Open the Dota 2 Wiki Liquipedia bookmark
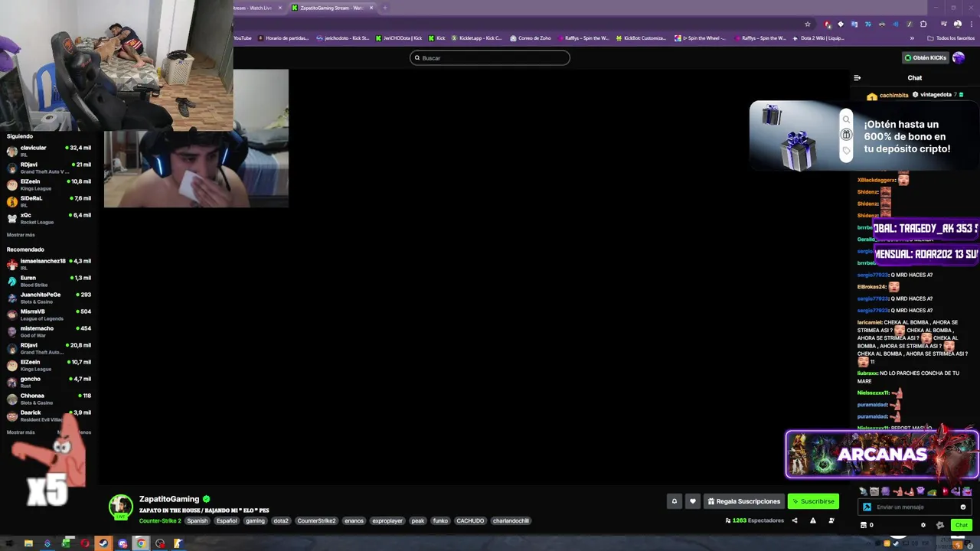The width and height of the screenshot is (980, 551). pyautogui.click(x=818, y=37)
